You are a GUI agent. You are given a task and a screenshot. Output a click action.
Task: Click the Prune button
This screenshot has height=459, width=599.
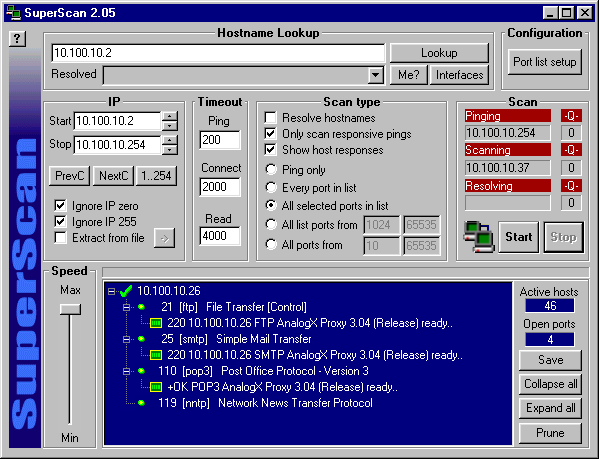550,433
